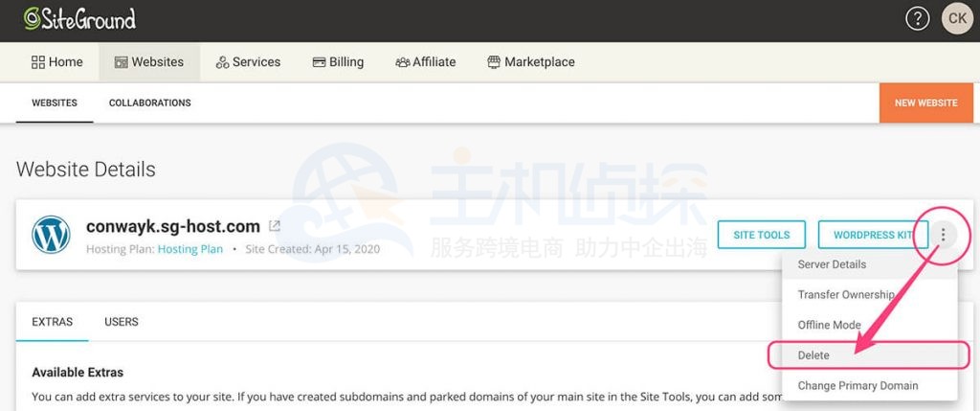Click the conwayk.sg-host.com site name

coord(173,226)
